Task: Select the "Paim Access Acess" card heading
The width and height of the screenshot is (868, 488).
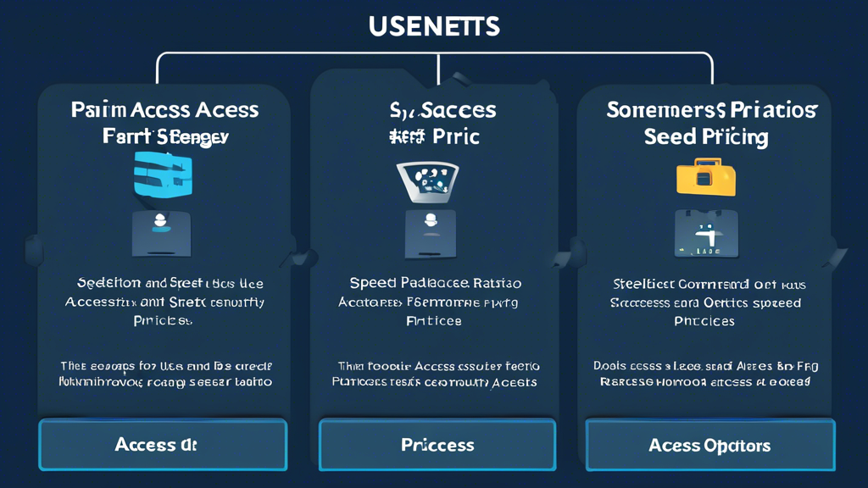Action: [165, 109]
